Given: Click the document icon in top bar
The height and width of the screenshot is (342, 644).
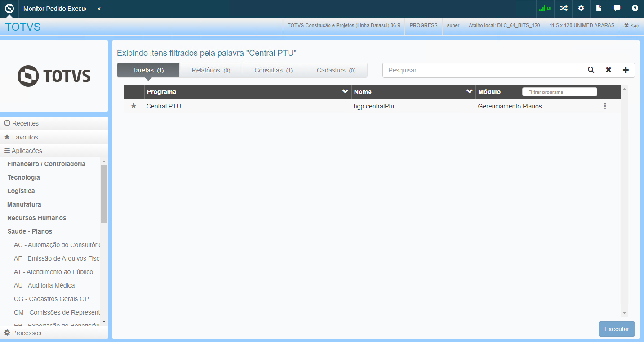Looking at the screenshot, I should point(599,8).
